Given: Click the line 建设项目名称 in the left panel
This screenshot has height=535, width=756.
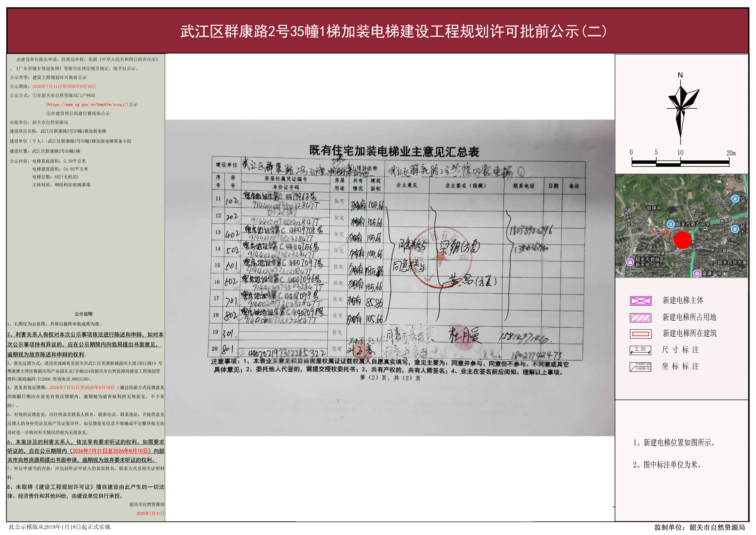Looking at the screenshot, I should point(58,131).
